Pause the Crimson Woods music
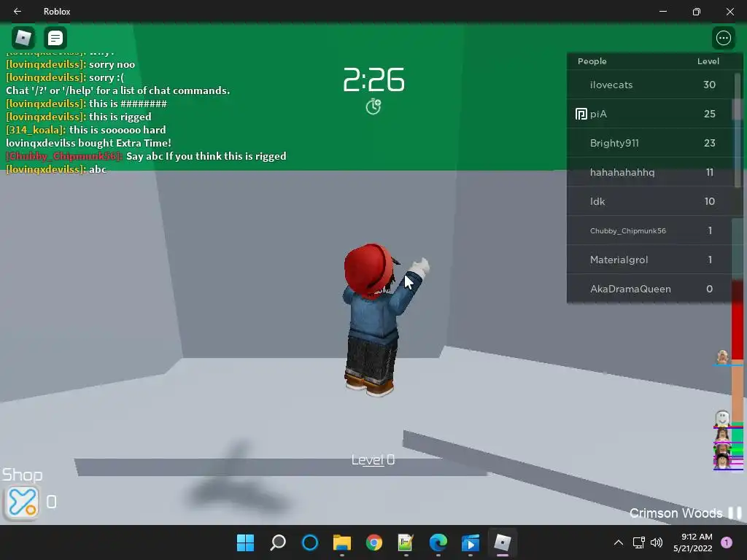 point(735,513)
